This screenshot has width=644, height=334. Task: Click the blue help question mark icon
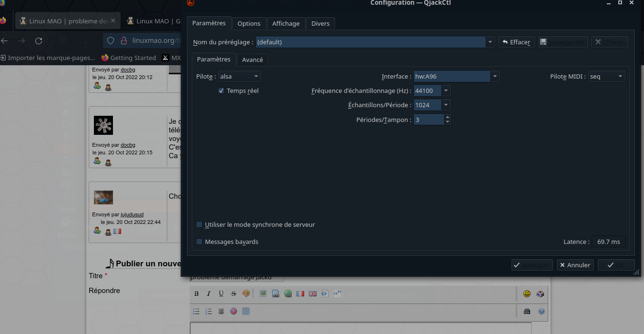click(542, 311)
